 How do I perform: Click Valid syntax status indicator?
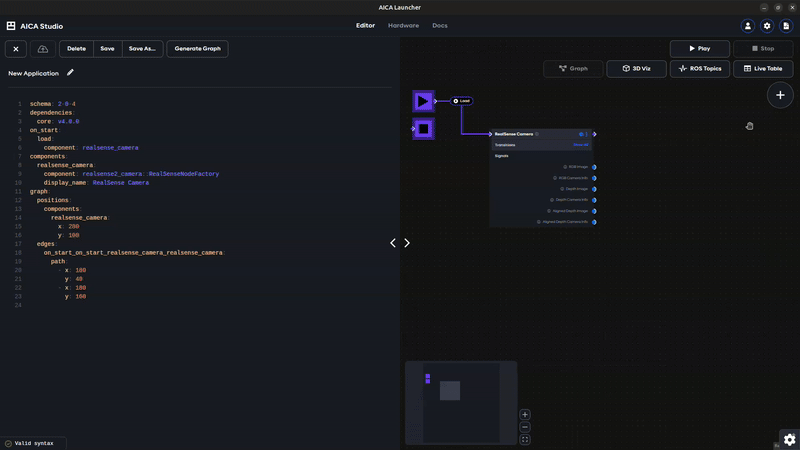coord(34,443)
